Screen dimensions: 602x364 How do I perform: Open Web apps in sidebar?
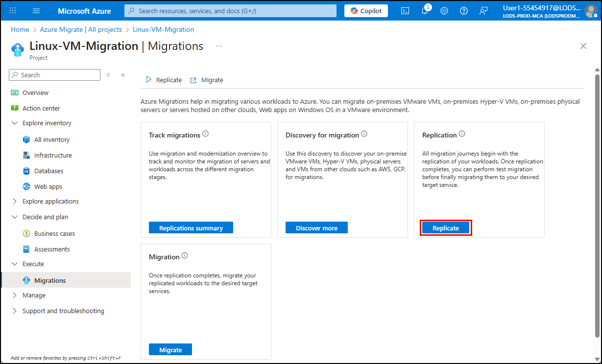48,186
